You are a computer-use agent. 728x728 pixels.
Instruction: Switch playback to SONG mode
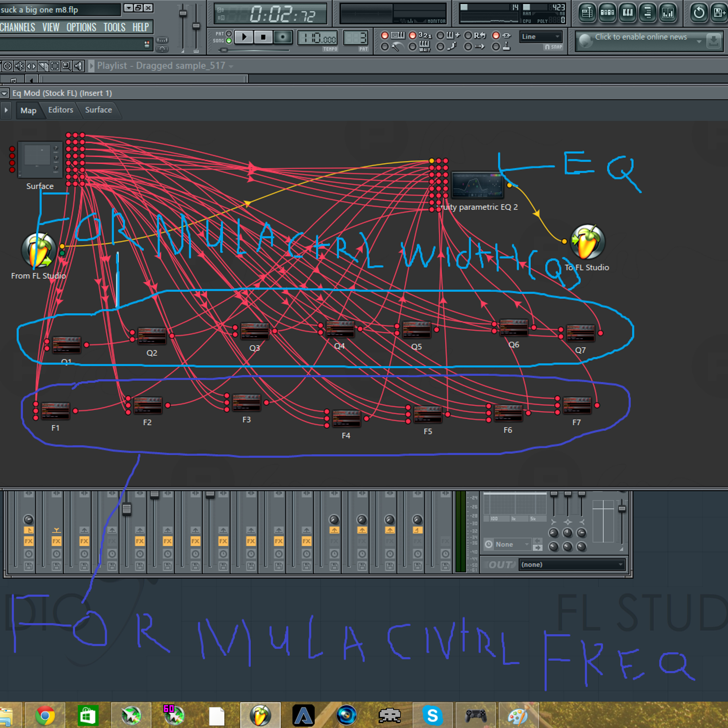point(229,41)
